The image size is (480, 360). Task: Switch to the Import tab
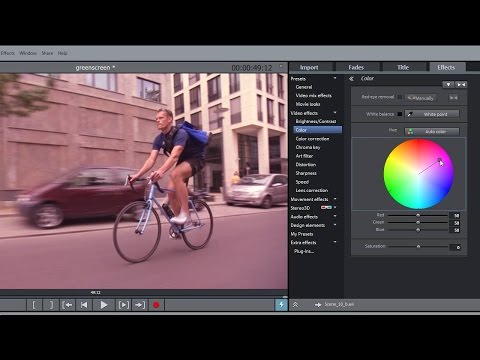(x=309, y=67)
